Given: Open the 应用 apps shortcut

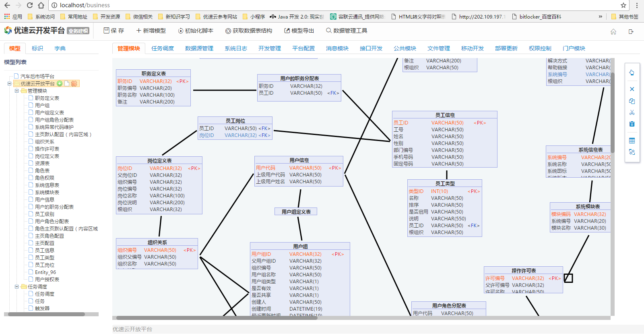Looking at the screenshot, I should click(13, 17).
